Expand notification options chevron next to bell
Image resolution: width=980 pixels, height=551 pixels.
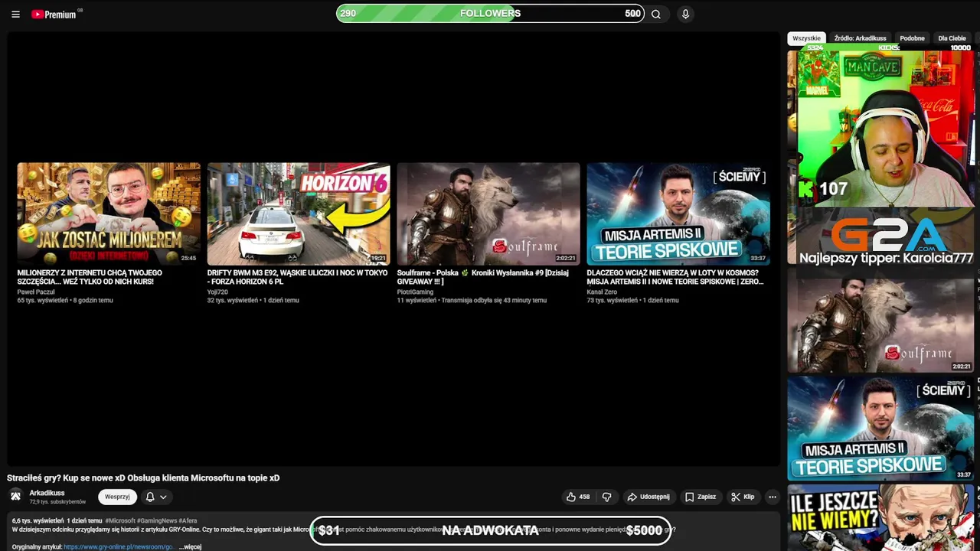[163, 497]
